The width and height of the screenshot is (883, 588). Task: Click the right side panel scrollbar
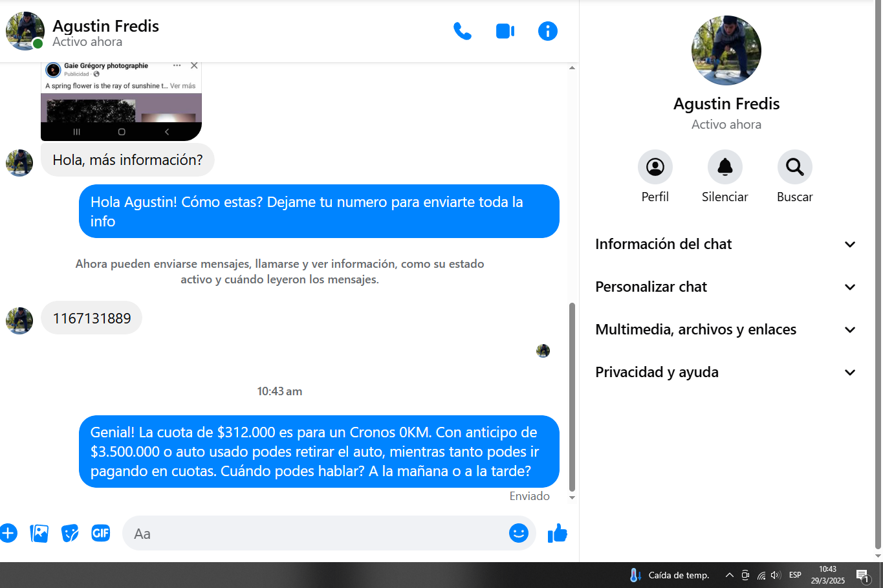[x=878, y=275]
